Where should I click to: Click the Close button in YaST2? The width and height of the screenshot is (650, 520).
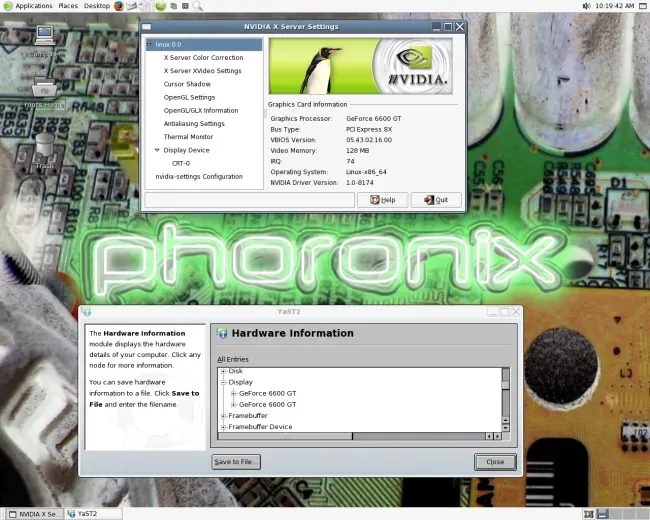[x=495, y=462]
